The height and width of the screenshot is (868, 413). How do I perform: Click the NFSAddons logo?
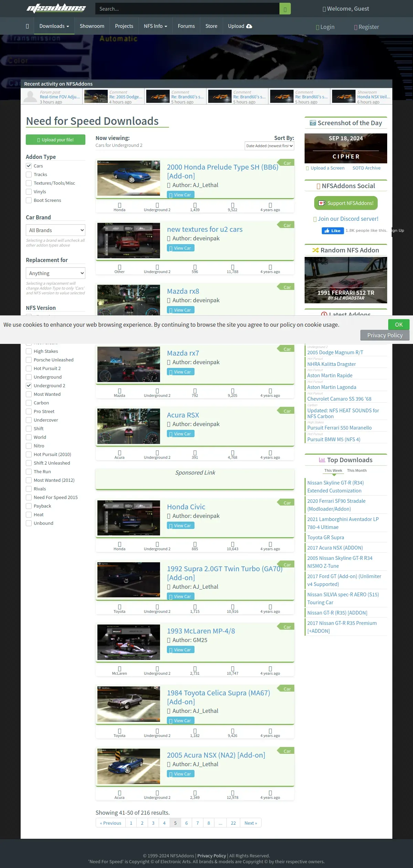pyautogui.click(x=56, y=8)
